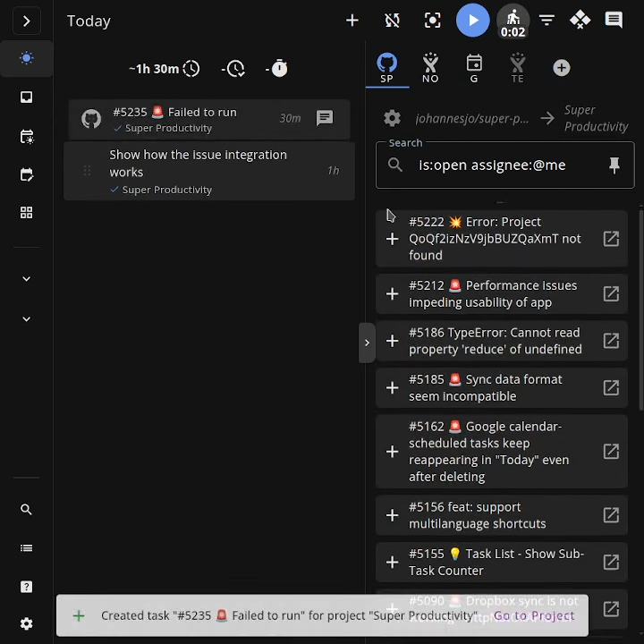
Task: Click the issue search field
Action: [x=504, y=165]
